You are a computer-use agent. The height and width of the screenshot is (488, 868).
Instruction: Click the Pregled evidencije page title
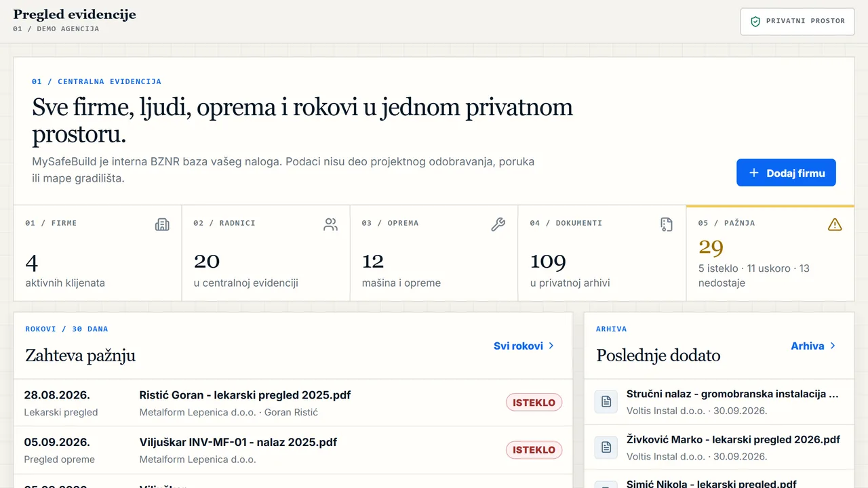click(75, 14)
